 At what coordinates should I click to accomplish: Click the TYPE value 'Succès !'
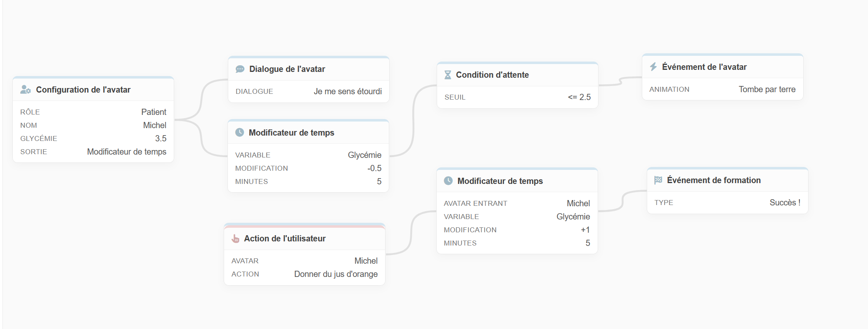[x=785, y=203]
